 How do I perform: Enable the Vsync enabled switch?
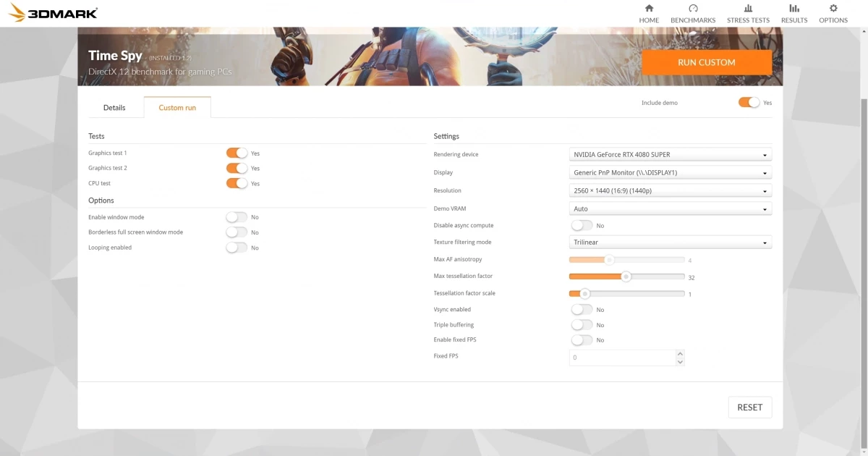(582, 309)
